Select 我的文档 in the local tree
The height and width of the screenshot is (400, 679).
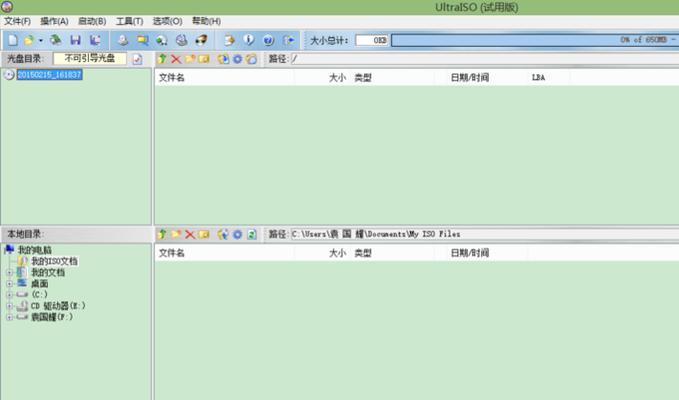coord(48,272)
